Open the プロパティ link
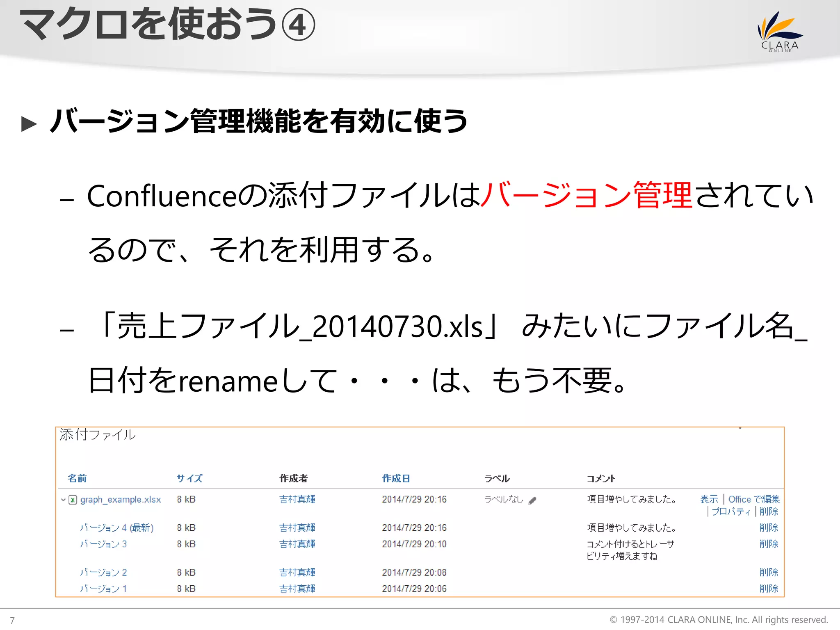This screenshot has width=840, height=630. click(731, 511)
